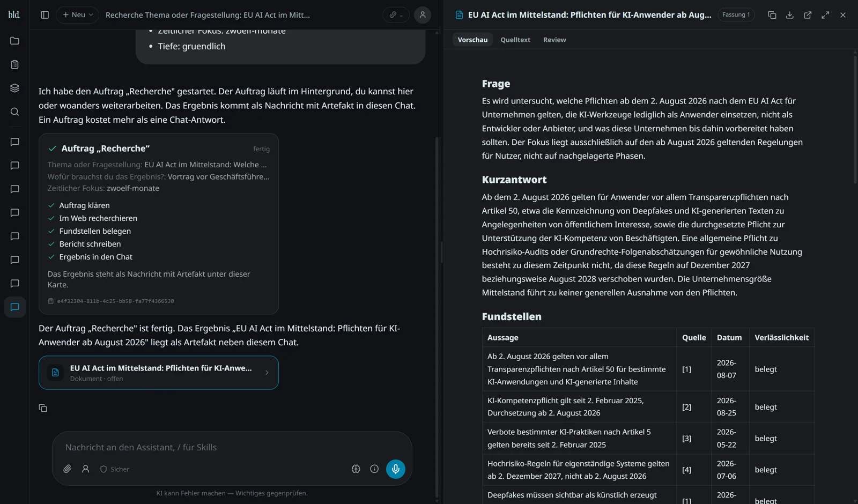This screenshot has height=504, width=858.
Task: Copy the assistant message below the artefact card
Action: click(43, 409)
